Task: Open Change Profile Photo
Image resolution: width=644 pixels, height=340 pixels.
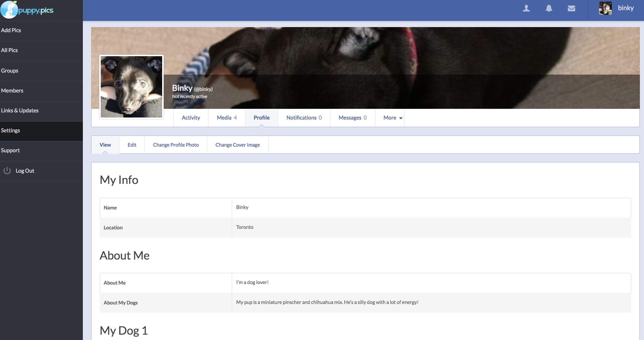Action: tap(176, 145)
